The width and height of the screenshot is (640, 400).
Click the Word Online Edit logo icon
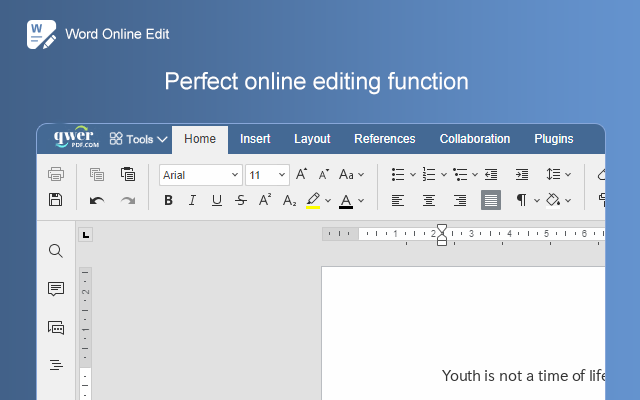coord(42,35)
